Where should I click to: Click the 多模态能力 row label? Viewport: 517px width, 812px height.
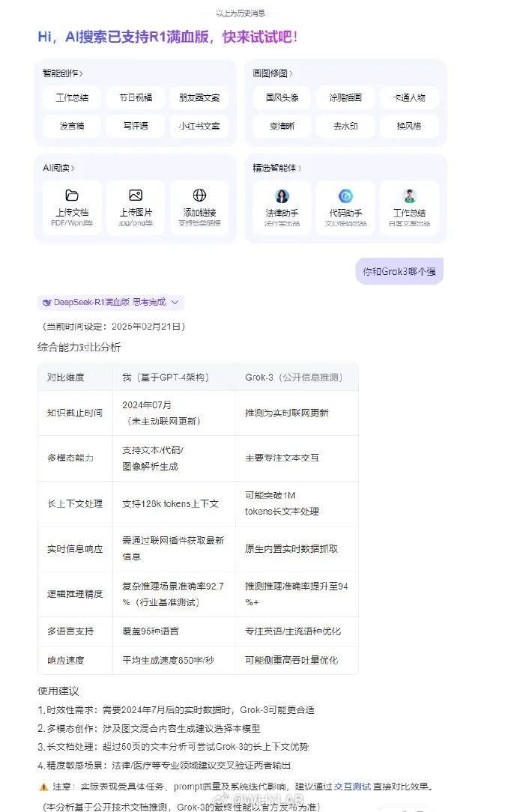(x=70, y=458)
